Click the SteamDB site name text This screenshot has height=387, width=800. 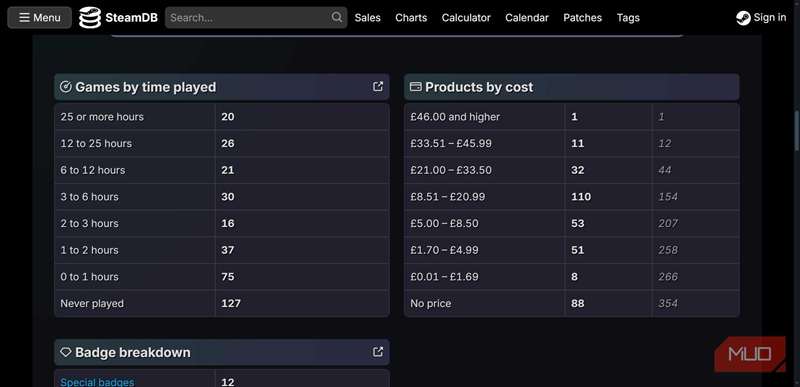[131, 18]
